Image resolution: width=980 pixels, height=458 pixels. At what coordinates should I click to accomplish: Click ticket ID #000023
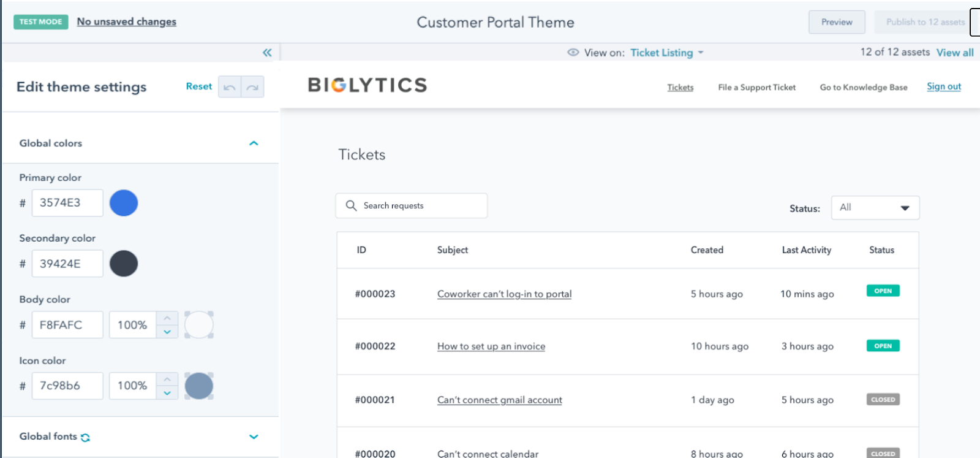375,294
